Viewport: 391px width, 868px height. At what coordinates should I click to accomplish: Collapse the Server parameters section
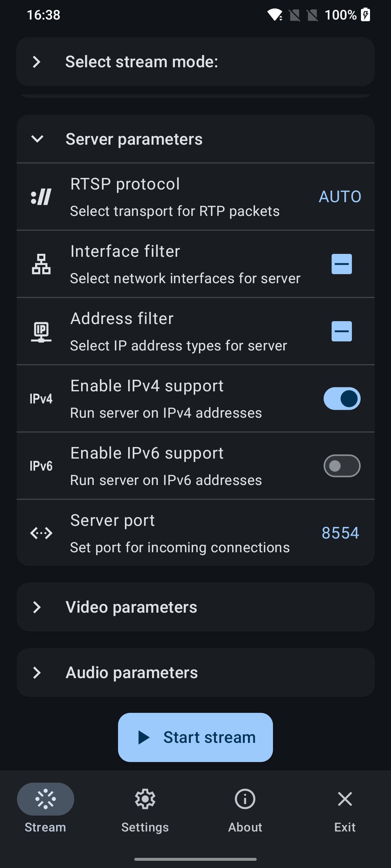tap(195, 139)
